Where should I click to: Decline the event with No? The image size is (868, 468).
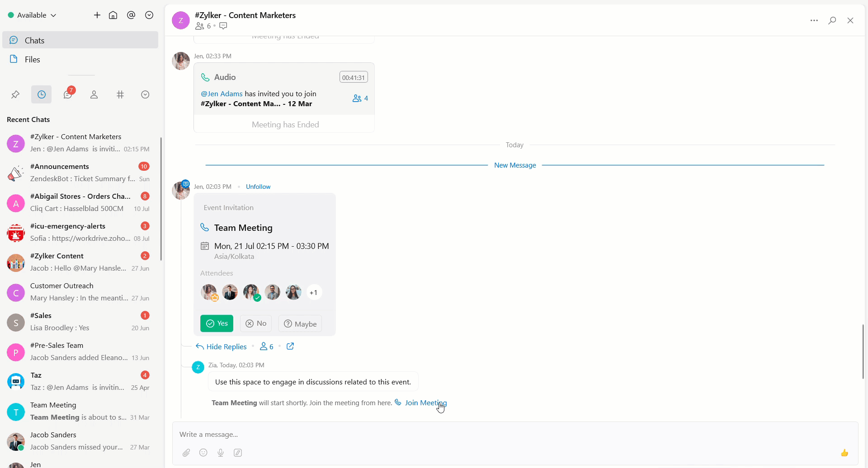click(x=256, y=323)
